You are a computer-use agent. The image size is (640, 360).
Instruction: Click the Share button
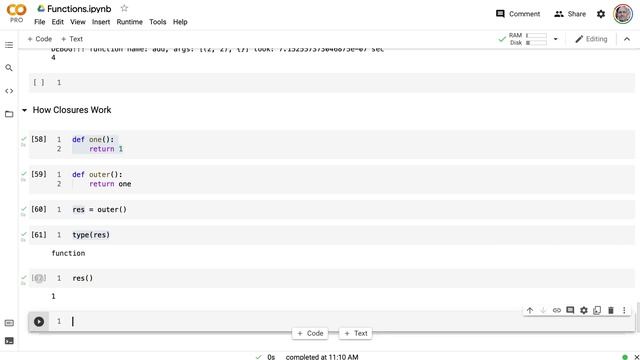tap(570, 14)
